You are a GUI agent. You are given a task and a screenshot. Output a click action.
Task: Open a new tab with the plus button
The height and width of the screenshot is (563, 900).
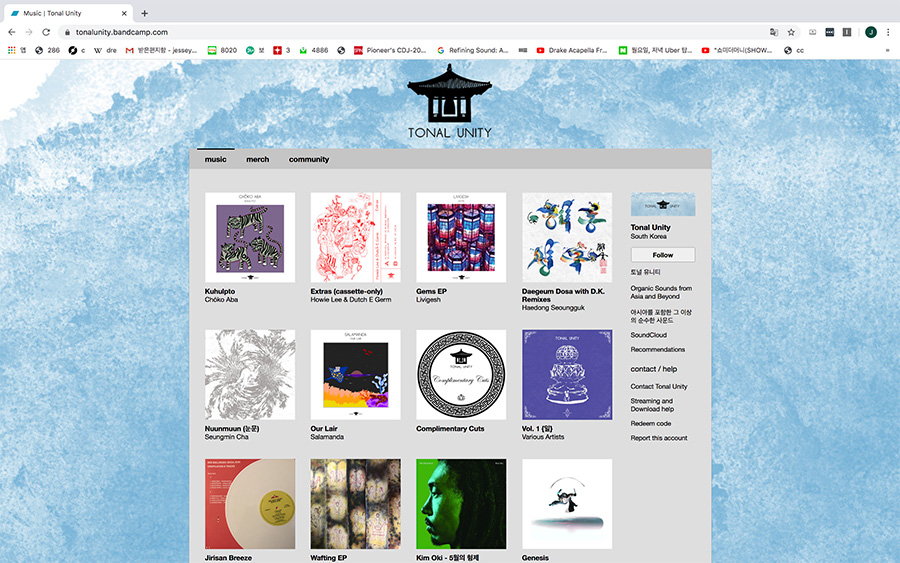145,13
